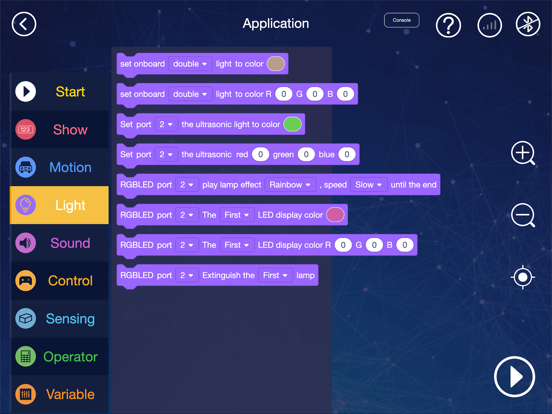Switch to the Motion category label
This screenshot has width=552, height=414.
(x=70, y=167)
